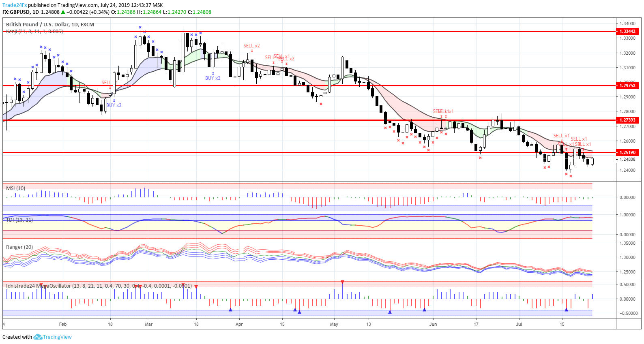The height and width of the screenshot is (344, 644).
Task: Click the green up-arrow change icon in header
Action: click(x=63, y=12)
